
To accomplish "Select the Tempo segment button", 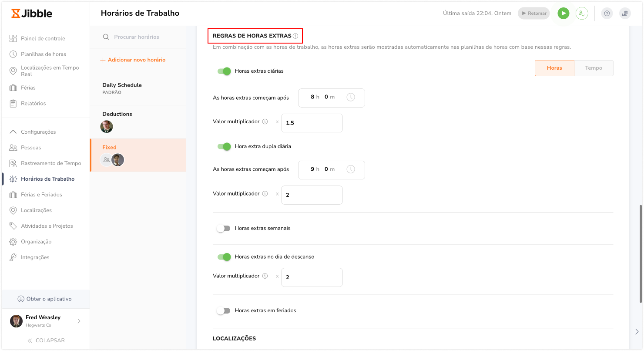I will click(x=594, y=68).
